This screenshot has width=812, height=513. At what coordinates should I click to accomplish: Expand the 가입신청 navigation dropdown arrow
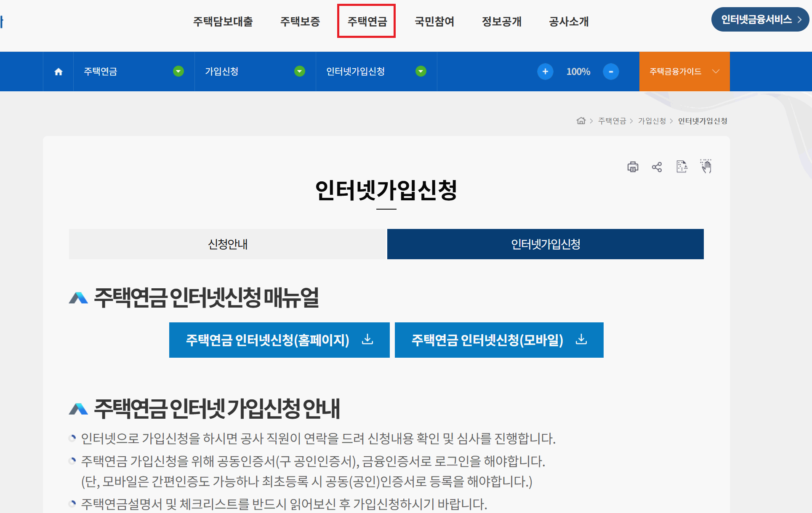click(299, 72)
